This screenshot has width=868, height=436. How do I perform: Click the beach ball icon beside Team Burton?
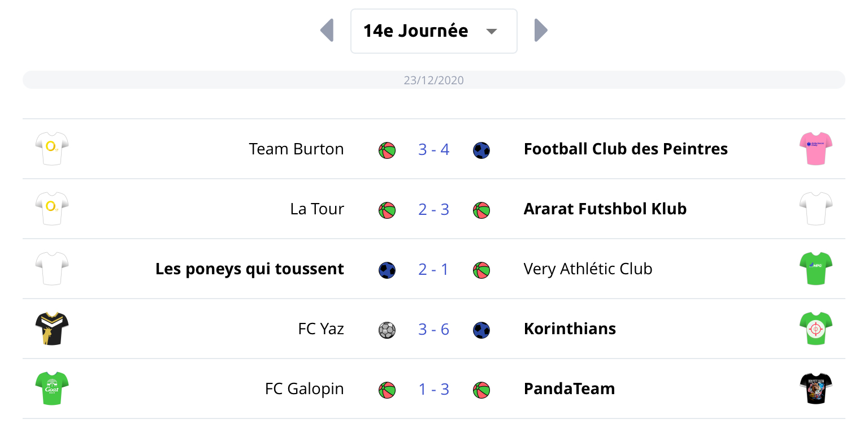(x=387, y=150)
